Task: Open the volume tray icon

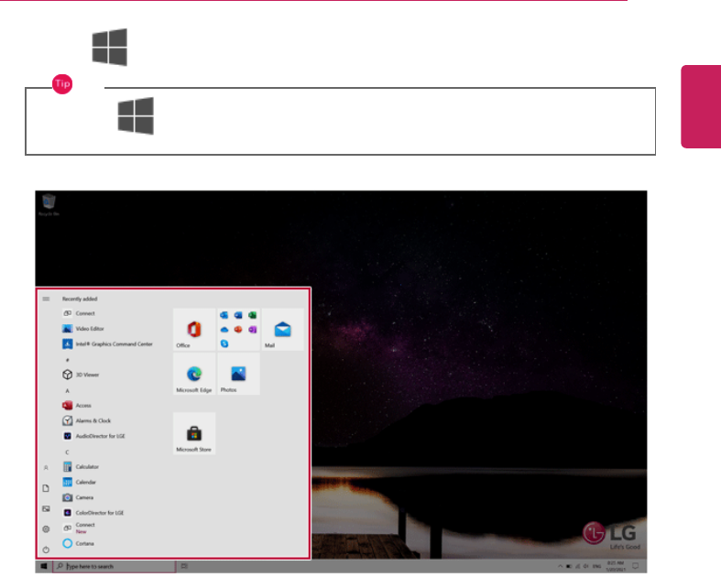Action: (585, 566)
